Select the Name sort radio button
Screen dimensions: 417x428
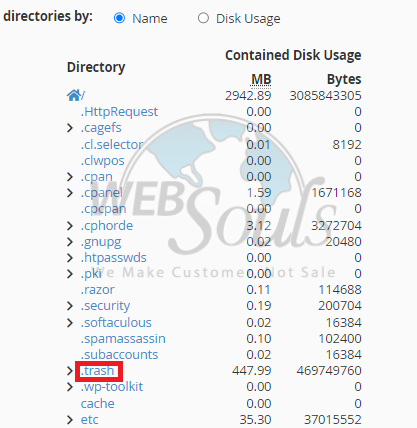(x=119, y=18)
